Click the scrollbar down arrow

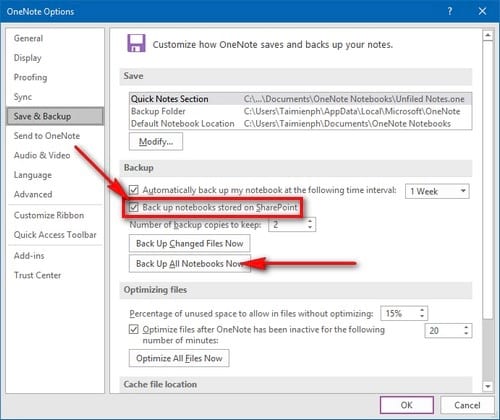[488, 387]
